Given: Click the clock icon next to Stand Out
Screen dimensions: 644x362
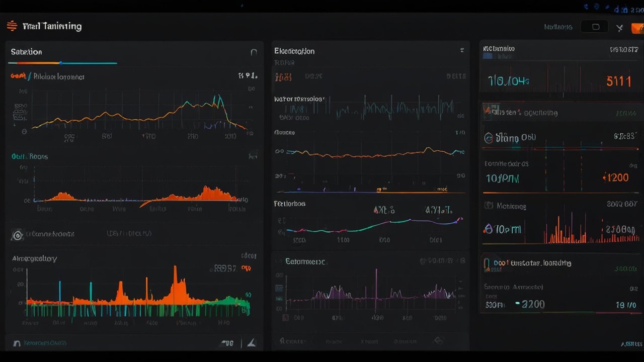Looking at the screenshot, I should tap(489, 137).
